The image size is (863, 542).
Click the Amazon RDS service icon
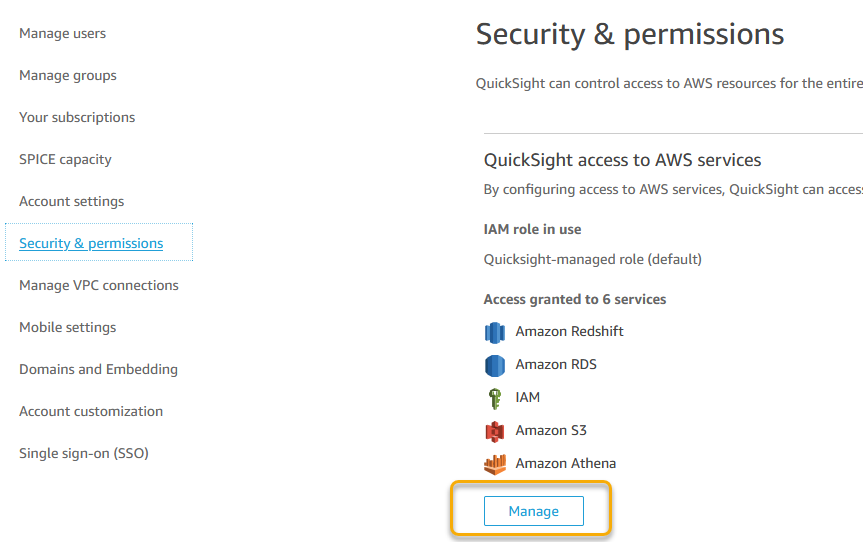pyautogui.click(x=495, y=365)
